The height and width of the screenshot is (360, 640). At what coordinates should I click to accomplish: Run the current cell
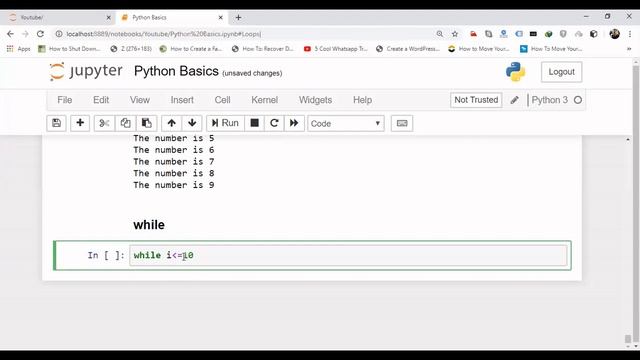(x=225, y=123)
